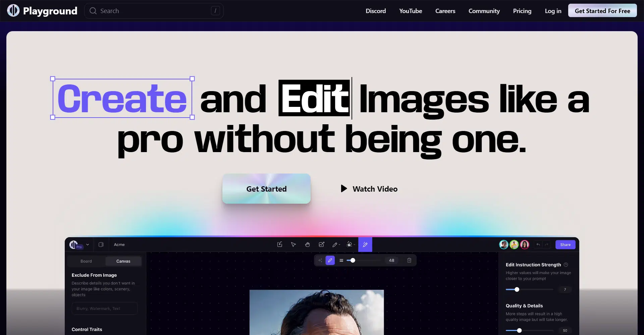Image resolution: width=644 pixels, height=335 pixels.
Task: Click the trash delete icon
Action: [x=409, y=260]
